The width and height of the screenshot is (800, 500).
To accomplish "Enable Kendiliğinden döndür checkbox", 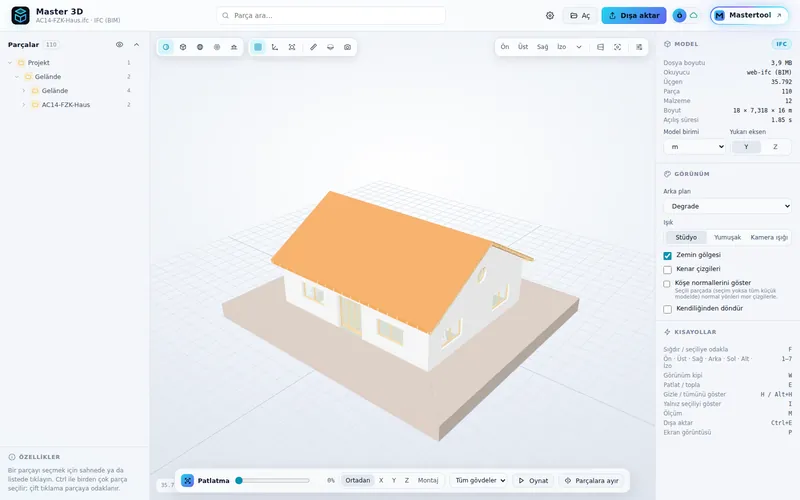I will 667,309.
